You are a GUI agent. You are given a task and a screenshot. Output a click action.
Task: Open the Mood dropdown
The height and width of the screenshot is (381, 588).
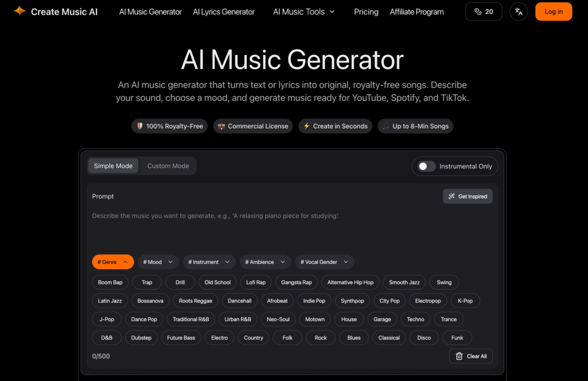tap(157, 261)
